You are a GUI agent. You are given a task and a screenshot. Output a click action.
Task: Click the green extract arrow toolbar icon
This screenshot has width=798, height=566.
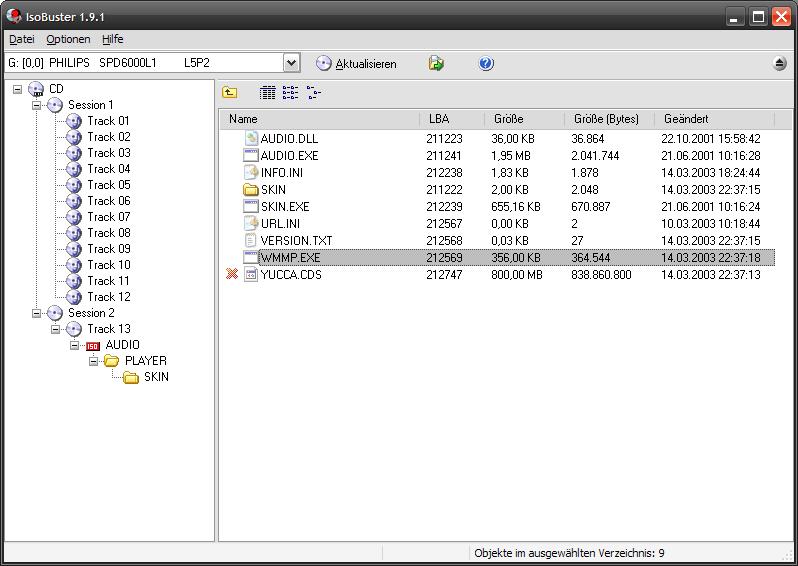(436, 64)
